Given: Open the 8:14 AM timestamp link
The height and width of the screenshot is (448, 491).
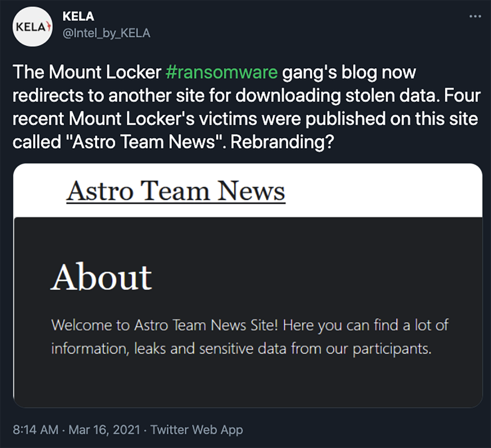Looking at the screenshot, I should [x=36, y=430].
